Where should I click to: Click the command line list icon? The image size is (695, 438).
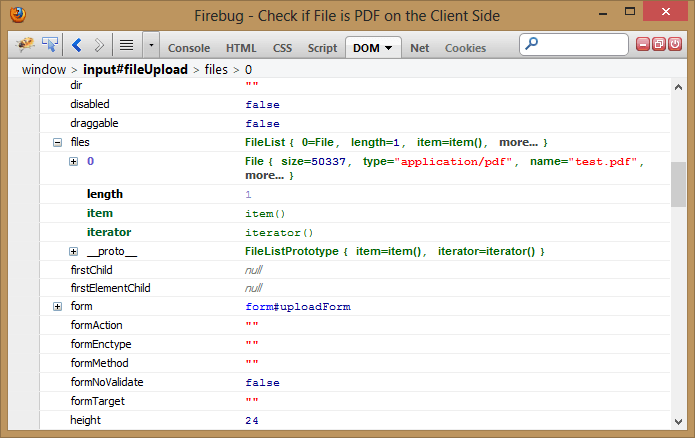click(127, 46)
